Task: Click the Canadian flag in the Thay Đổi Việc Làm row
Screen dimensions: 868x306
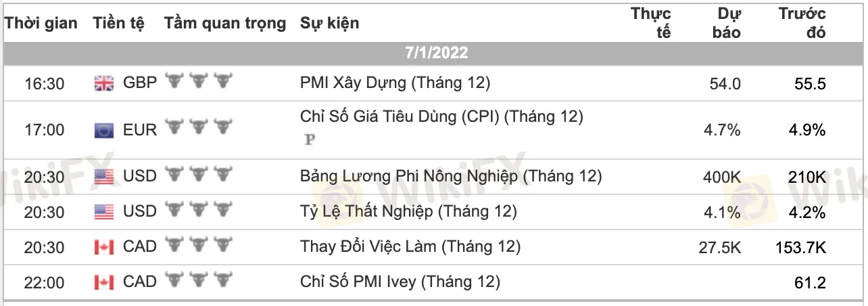Action: pyautogui.click(x=103, y=247)
